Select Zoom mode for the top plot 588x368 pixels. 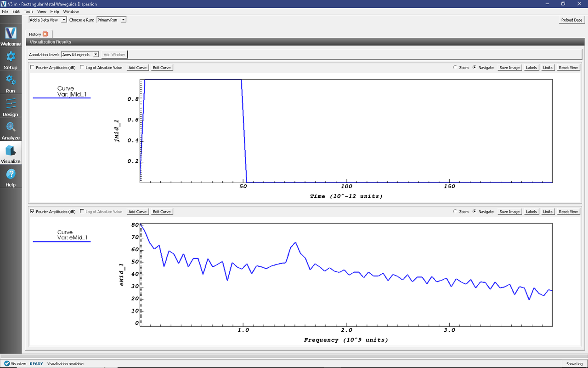pos(455,68)
